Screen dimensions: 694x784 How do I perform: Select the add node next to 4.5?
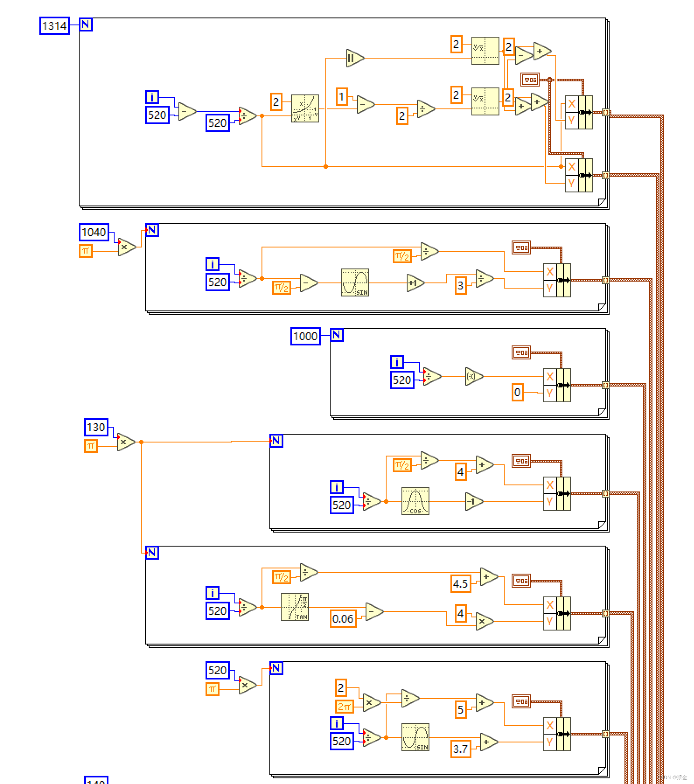488,577
